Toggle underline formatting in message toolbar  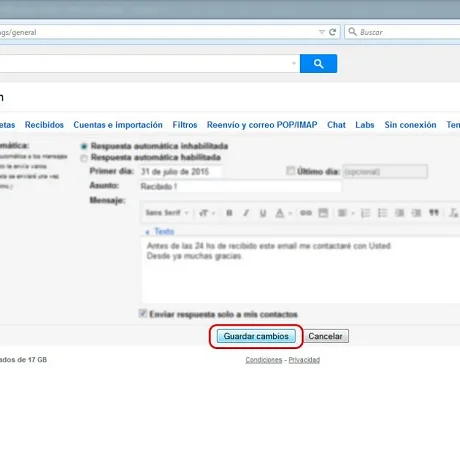pyautogui.click(x=263, y=213)
